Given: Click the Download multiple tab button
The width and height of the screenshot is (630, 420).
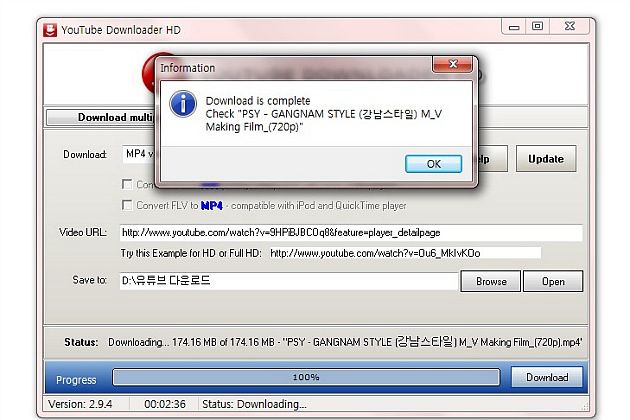Looking at the screenshot, I should [x=101, y=117].
